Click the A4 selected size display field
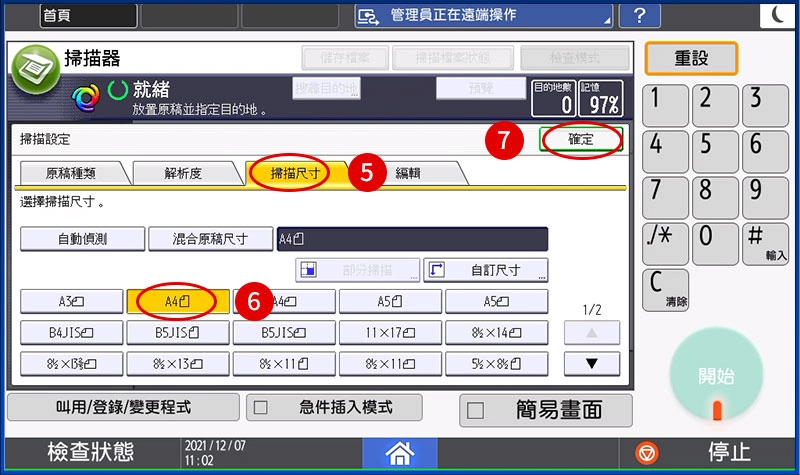Image resolution: width=800 pixels, height=475 pixels. (x=412, y=239)
